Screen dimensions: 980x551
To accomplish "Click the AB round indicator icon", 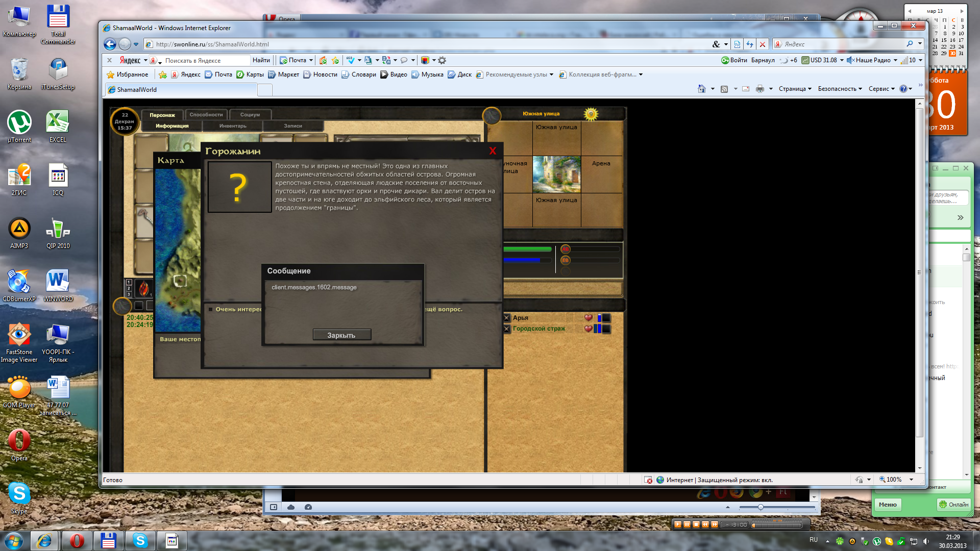I will tap(565, 249).
